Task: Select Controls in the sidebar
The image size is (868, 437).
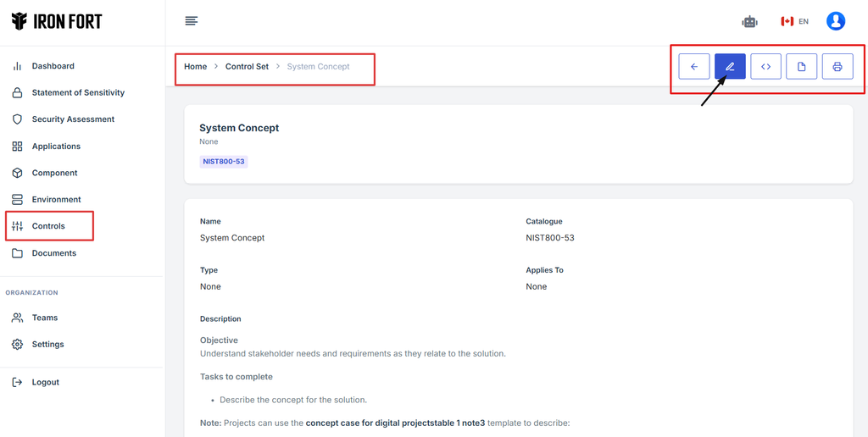Action: coord(48,226)
